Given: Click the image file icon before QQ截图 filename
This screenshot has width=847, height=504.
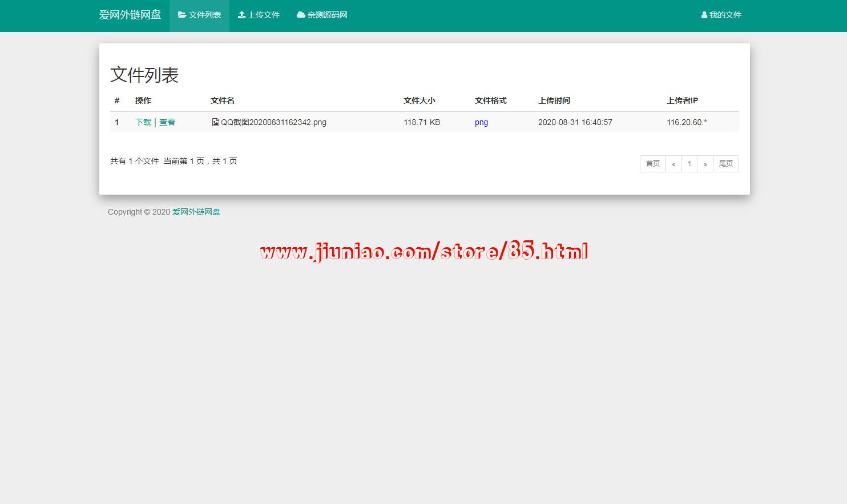Looking at the screenshot, I should [x=215, y=122].
